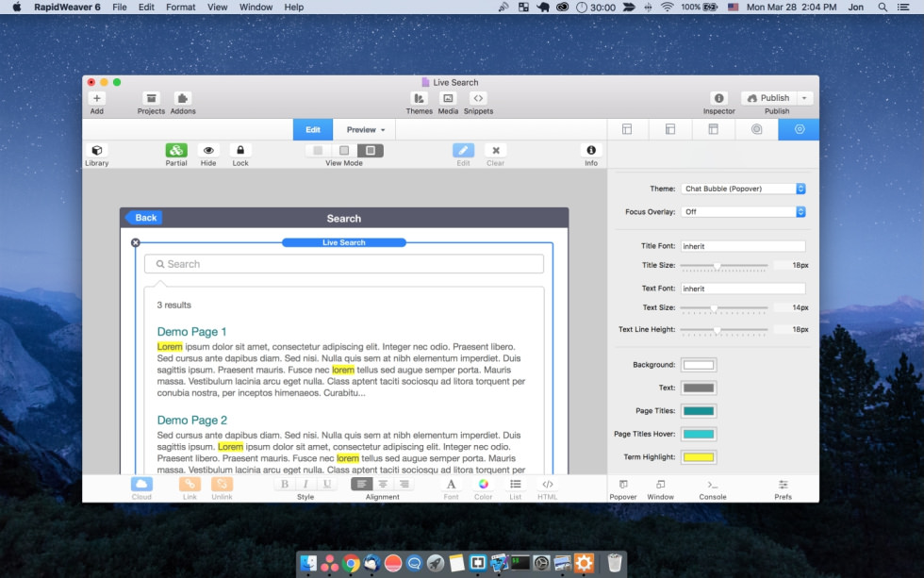Image resolution: width=924 pixels, height=578 pixels.
Task: Open the Projects toolbar icon
Action: (152, 98)
